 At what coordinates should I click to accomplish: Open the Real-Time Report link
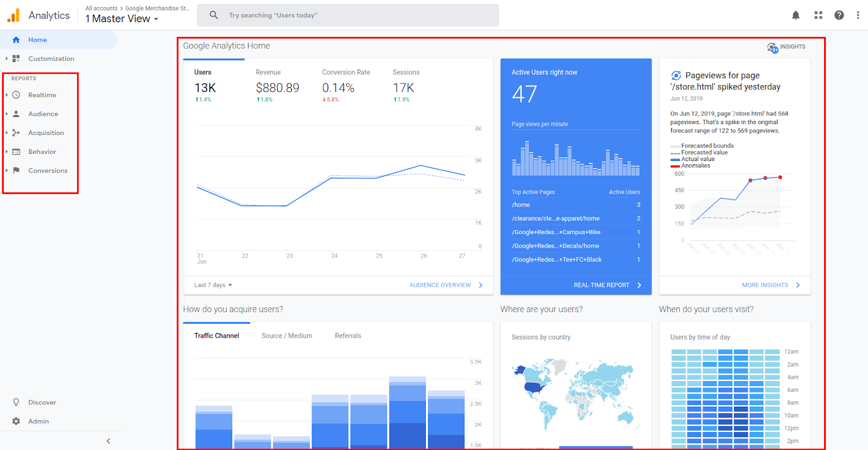click(x=602, y=285)
